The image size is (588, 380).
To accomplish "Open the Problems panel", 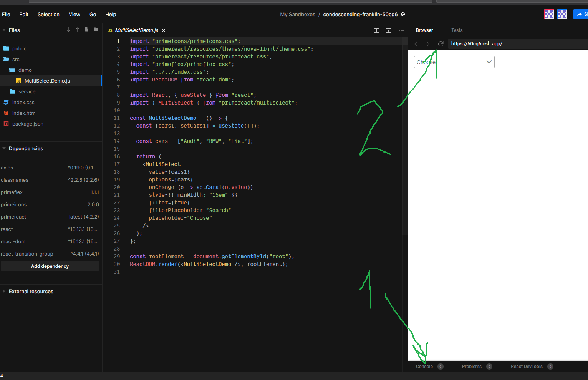I will point(472,366).
